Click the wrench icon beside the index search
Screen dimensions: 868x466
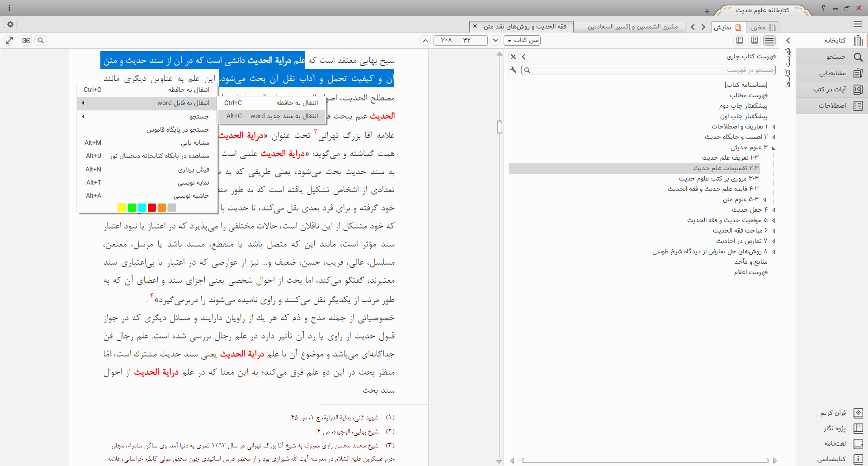513,70
